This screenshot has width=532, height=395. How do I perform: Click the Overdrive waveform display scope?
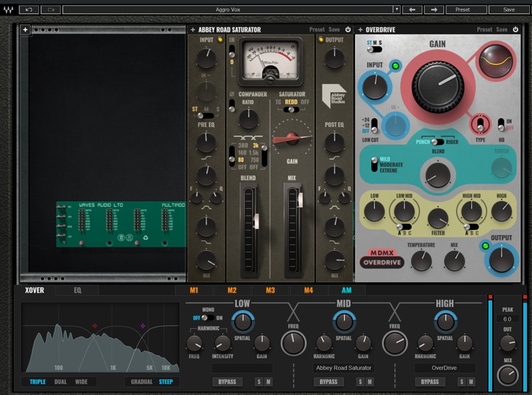pyautogui.click(x=495, y=61)
